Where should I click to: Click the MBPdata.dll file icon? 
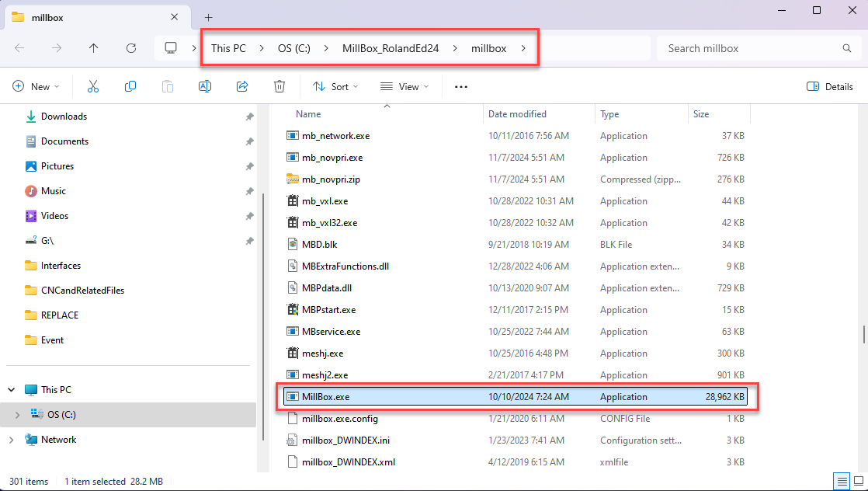pos(292,287)
